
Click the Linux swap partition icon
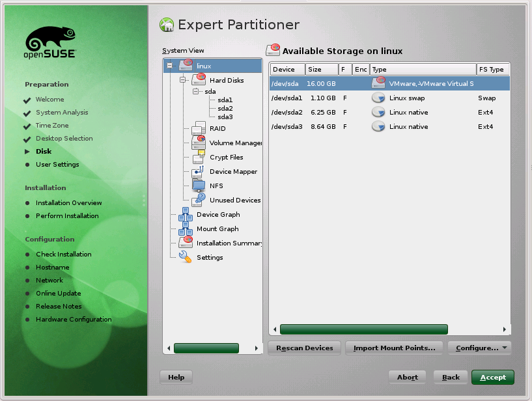point(378,98)
